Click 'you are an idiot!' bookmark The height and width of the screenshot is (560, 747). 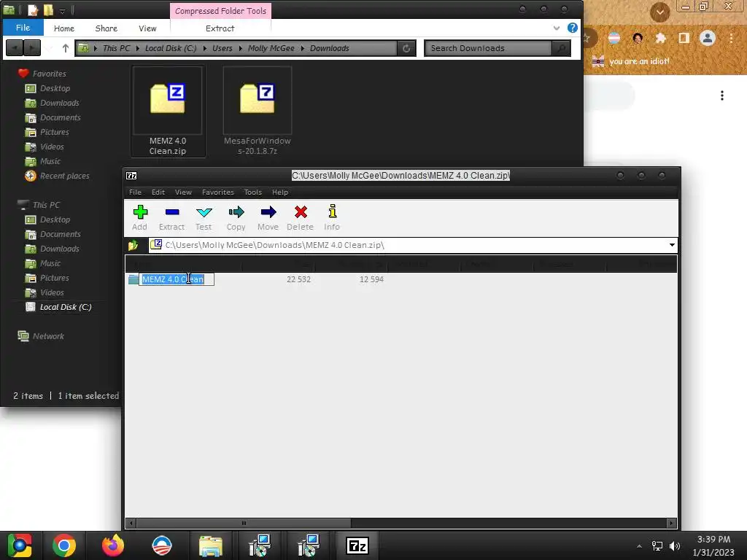coord(631,61)
